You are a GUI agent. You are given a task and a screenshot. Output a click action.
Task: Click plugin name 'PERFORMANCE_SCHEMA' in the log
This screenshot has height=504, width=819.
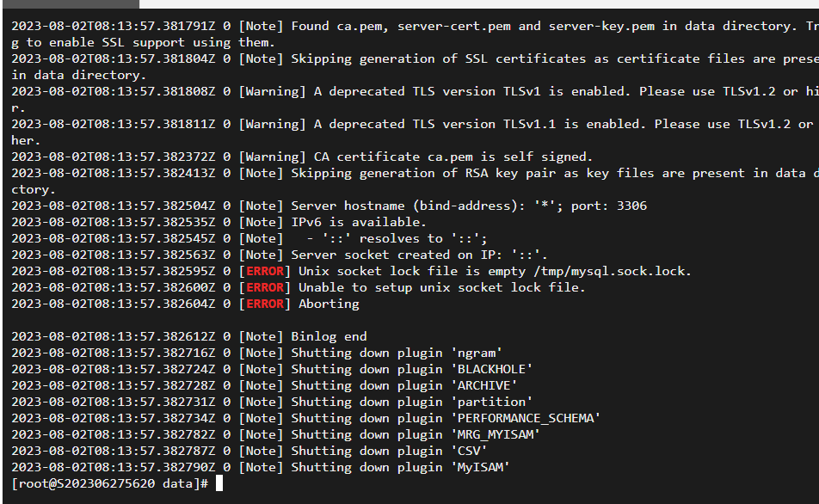tap(526, 418)
